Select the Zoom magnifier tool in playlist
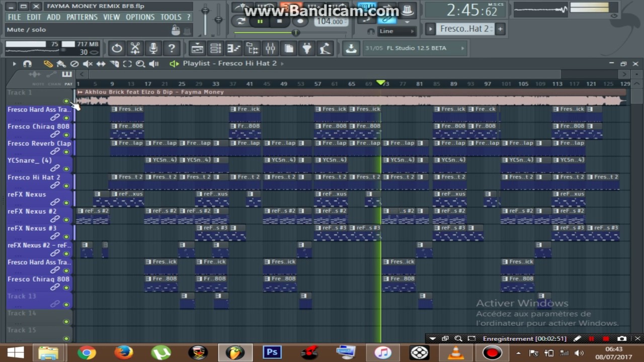The height and width of the screenshot is (362, 644). tap(140, 64)
